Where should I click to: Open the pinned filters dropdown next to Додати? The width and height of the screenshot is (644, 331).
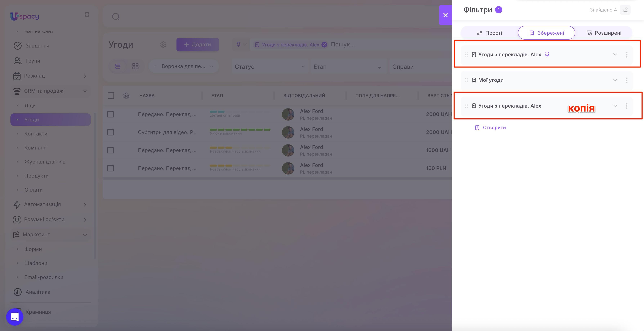(241, 45)
